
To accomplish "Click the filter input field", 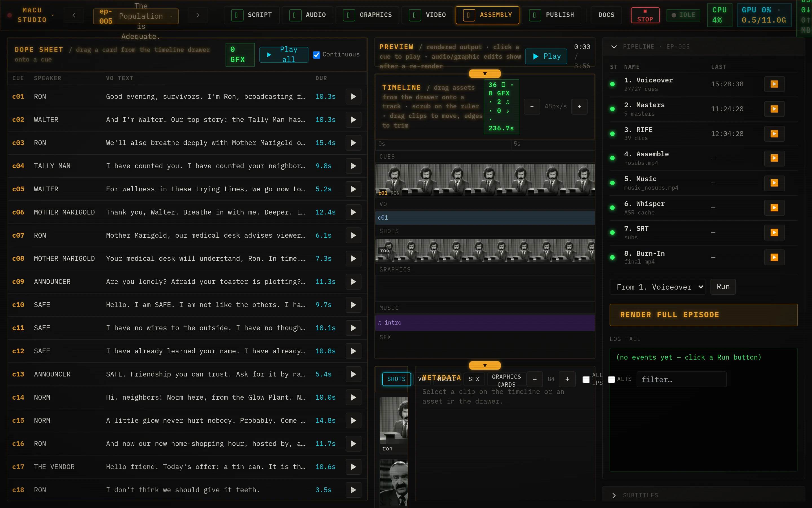I will 681,380.
